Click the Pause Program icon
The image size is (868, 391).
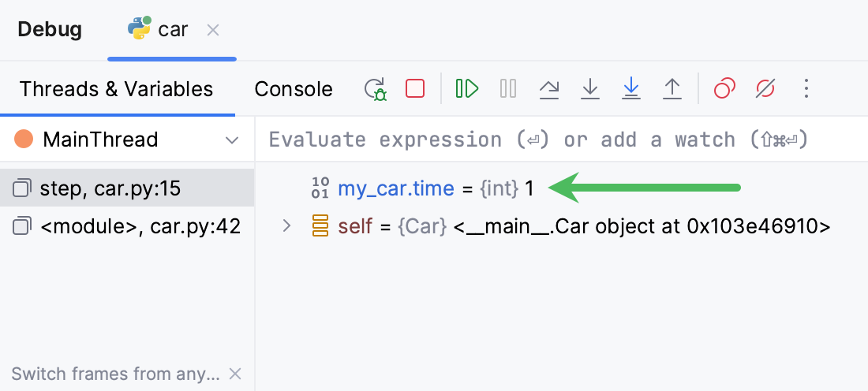click(508, 88)
